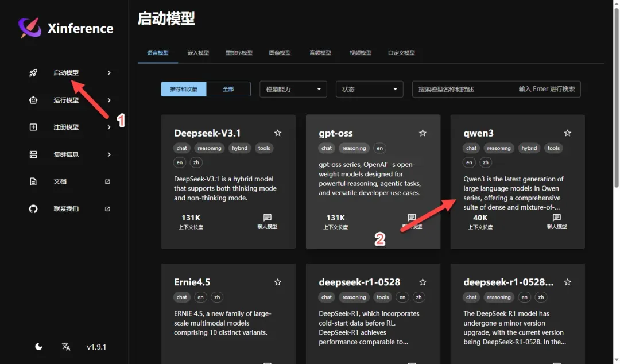Image resolution: width=620 pixels, height=364 pixels.
Task: Star the qwen3 model as favorite
Action: pos(567,133)
